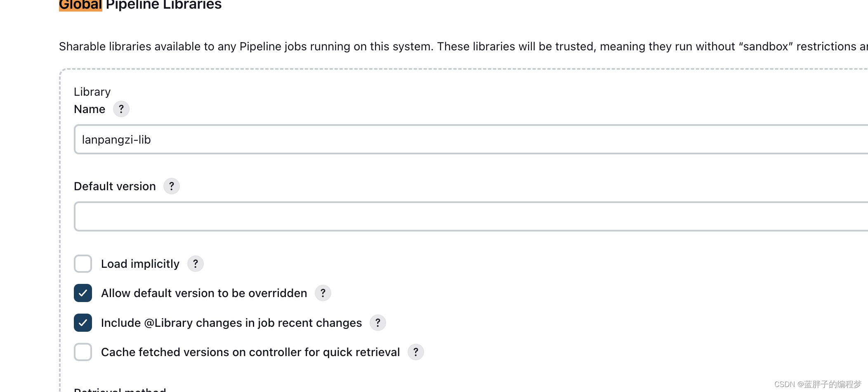Image resolution: width=868 pixels, height=392 pixels.
Task: Enable the Load implicitly checkbox
Action: click(83, 264)
